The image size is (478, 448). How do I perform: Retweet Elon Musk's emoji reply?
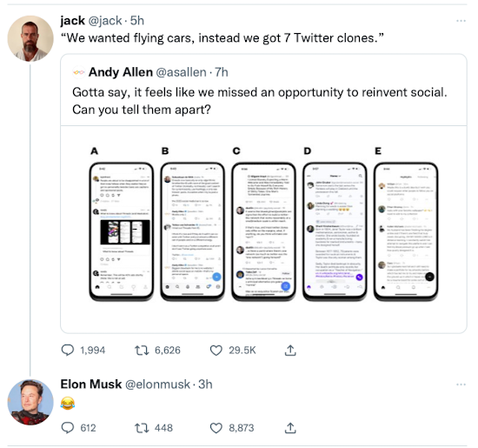142,428
